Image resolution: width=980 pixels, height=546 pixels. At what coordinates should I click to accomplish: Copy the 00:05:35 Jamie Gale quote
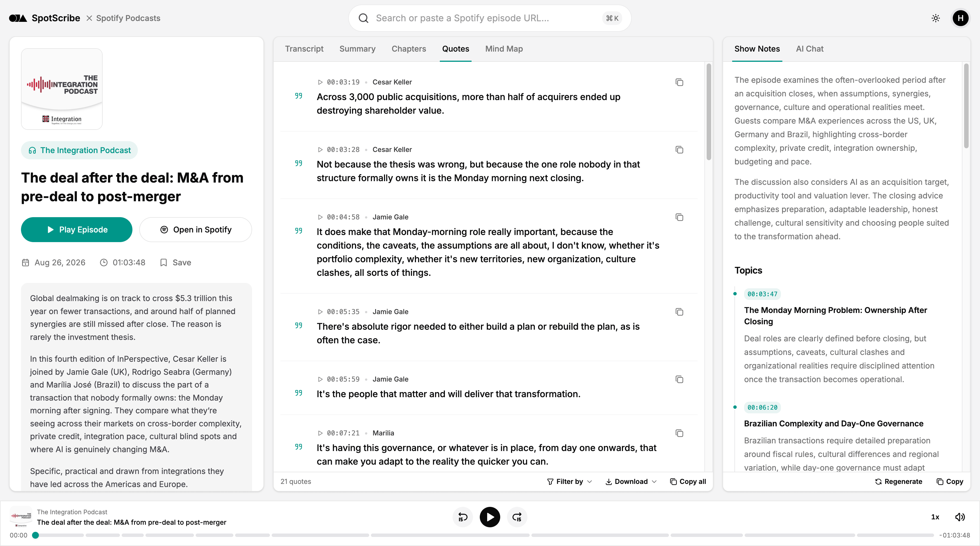tap(679, 312)
